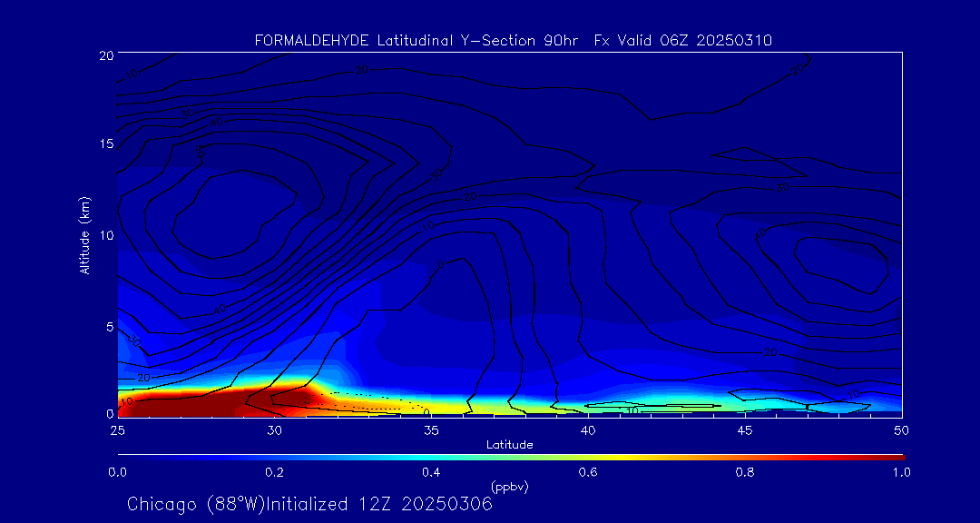Pick the 1.0 color scale label
The height and width of the screenshot is (523, 980).
(x=901, y=472)
